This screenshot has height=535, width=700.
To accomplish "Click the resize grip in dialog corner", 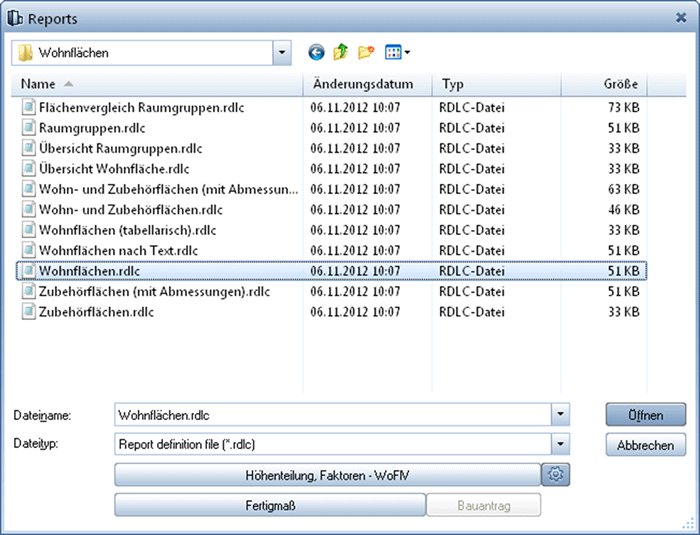I will coord(688,523).
